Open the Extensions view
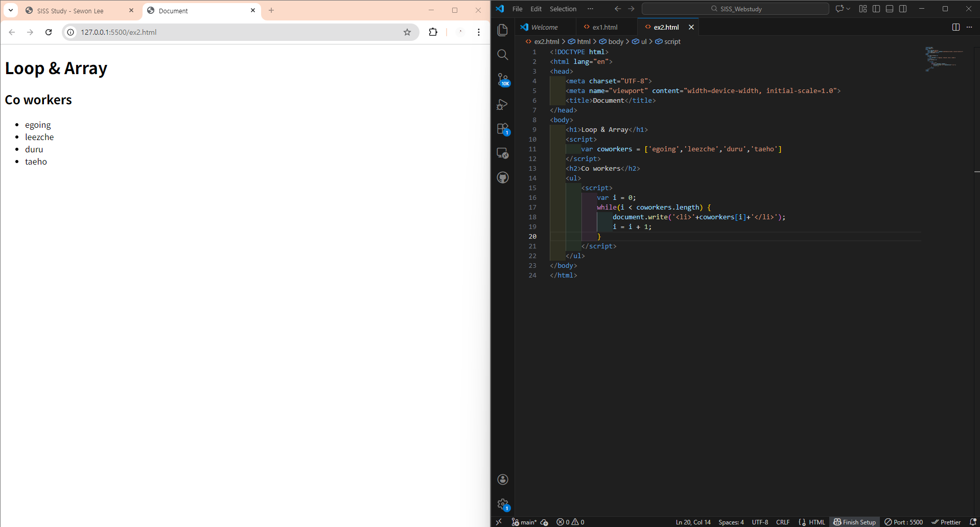This screenshot has width=980, height=527. pyautogui.click(x=503, y=129)
